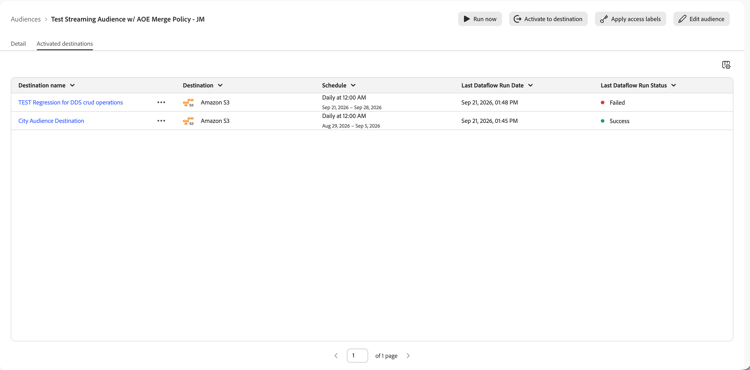Sort by Destination name column chevron
This screenshot has height=370, width=750.
[x=72, y=85]
